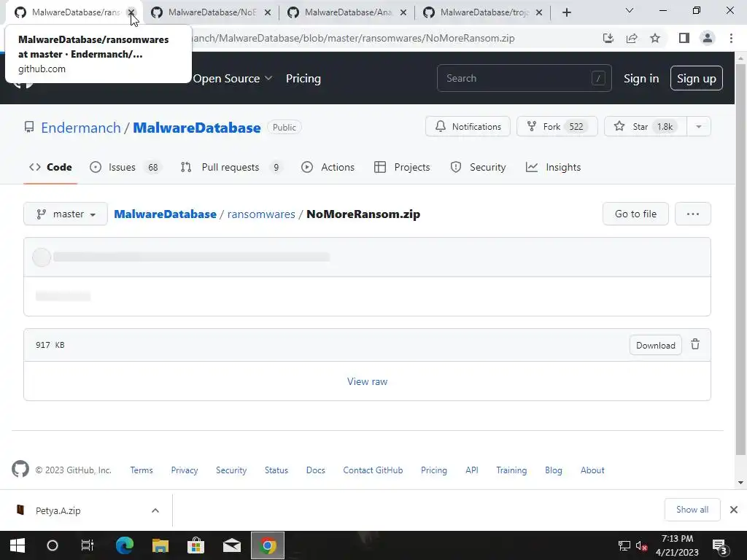
Task: Open the Pricing link in header
Action: (x=303, y=79)
